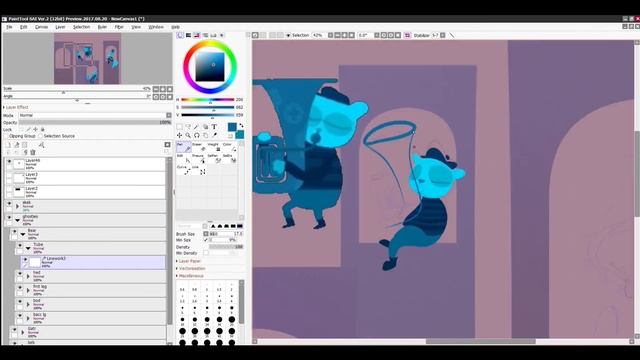
Task: Click the Hue slider
Action: (x=208, y=100)
